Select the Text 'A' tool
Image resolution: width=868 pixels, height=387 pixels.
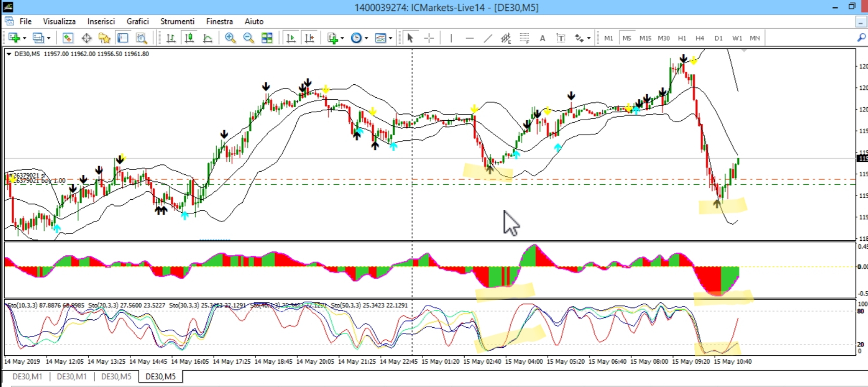543,38
